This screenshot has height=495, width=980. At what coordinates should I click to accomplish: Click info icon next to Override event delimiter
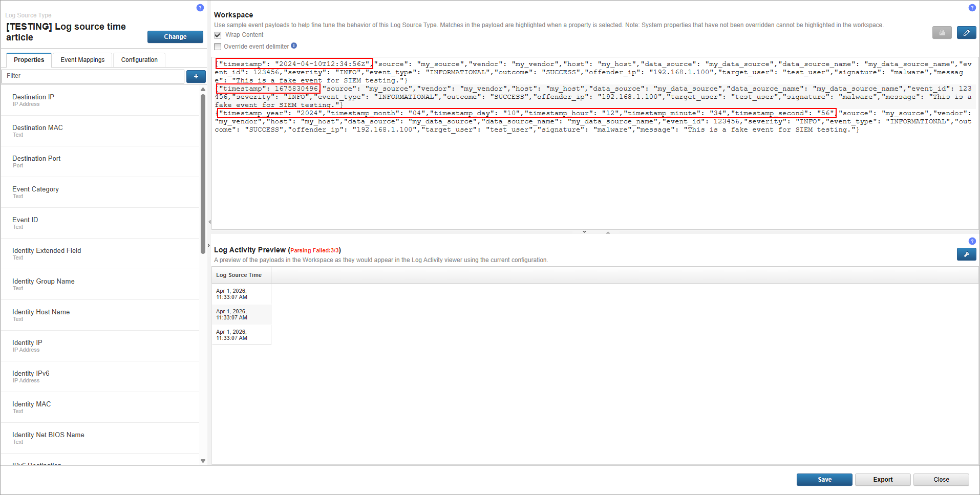pos(294,46)
